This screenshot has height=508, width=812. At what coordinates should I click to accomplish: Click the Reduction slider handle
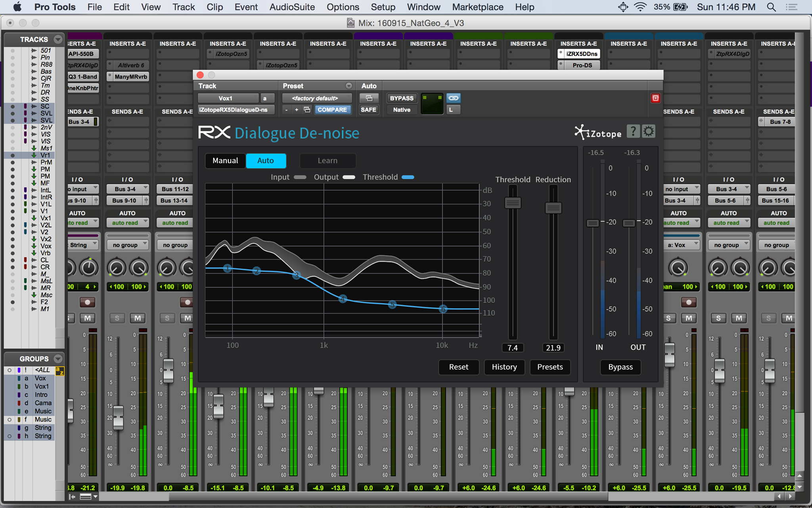[x=553, y=208]
